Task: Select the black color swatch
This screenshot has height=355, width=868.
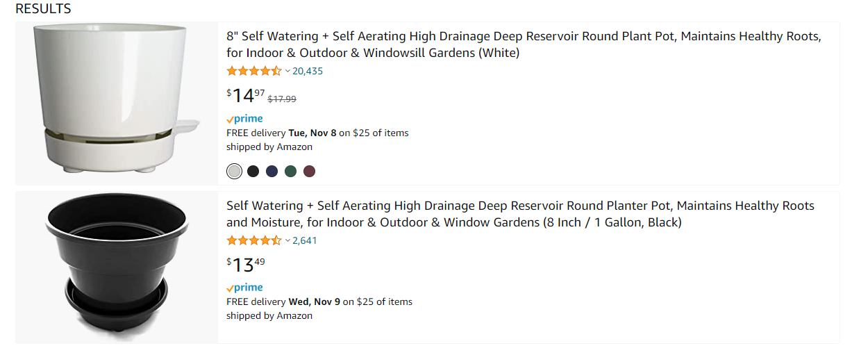Action: 253,171
